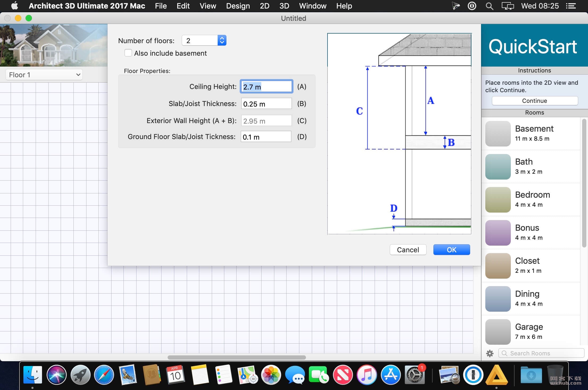Open Spotlight search in the menu bar
This screenshot has height=390, width=588.
click(489, 6)
